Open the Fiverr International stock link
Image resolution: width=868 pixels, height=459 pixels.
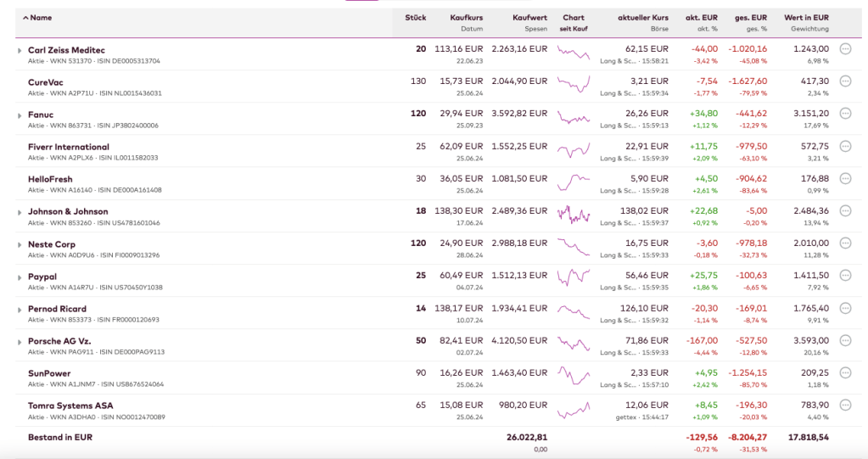[x=69, y=147]
